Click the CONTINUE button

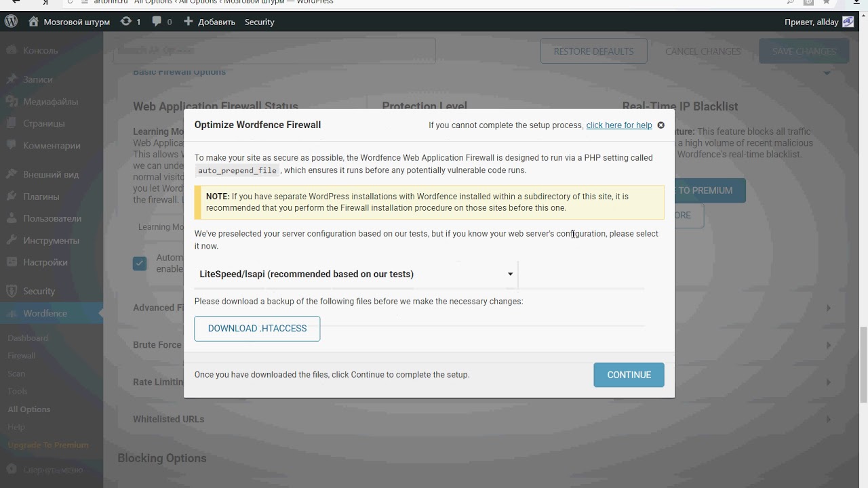(x=629, y=375)
